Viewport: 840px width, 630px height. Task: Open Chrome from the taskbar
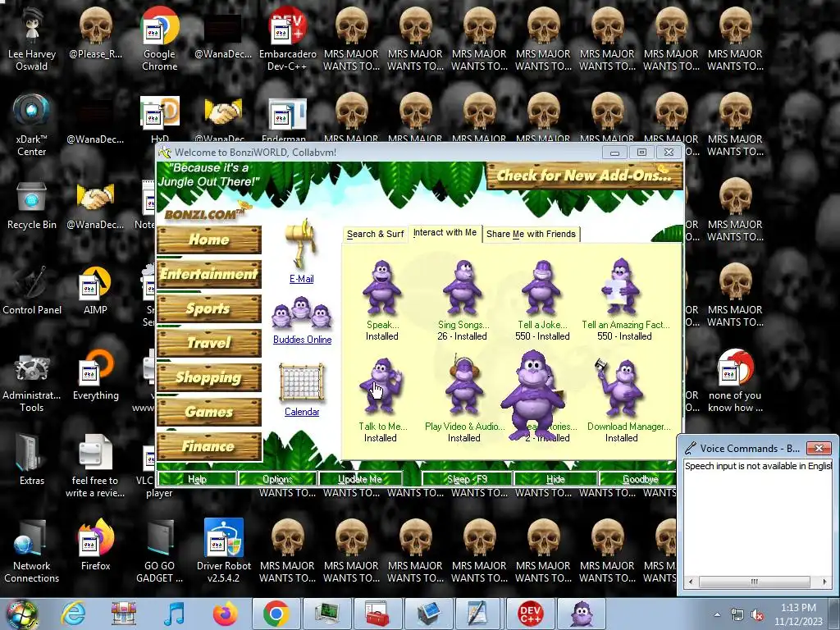click(276, 614)
